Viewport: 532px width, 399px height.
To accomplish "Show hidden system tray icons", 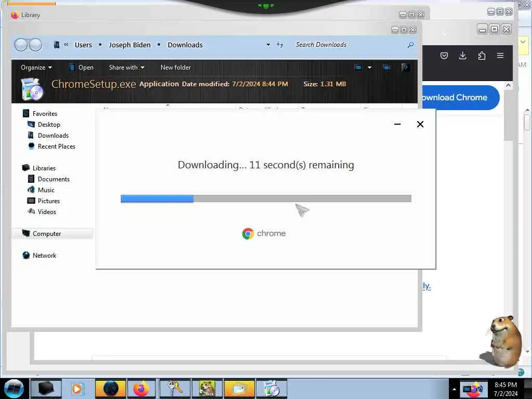I will [x=454, y=389].
